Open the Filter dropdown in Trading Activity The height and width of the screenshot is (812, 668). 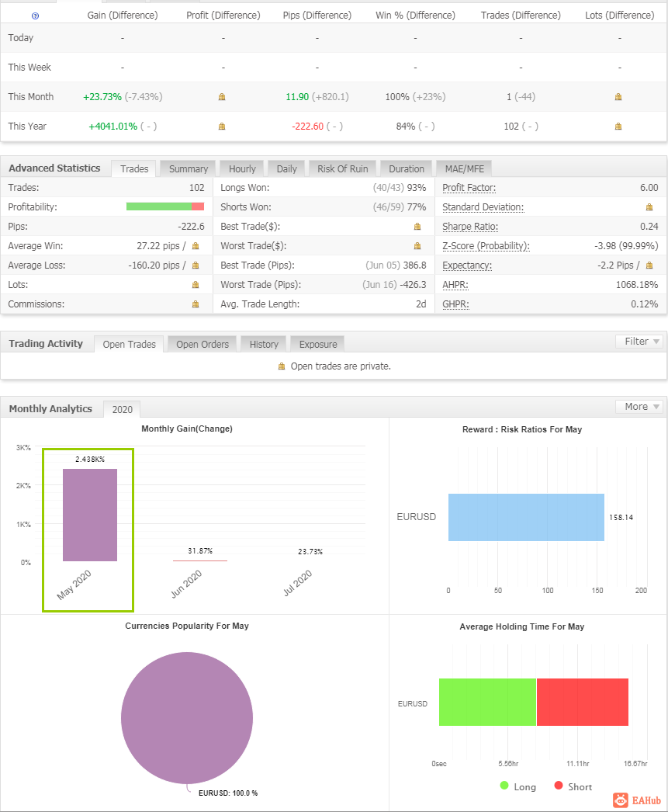[639, 342]
